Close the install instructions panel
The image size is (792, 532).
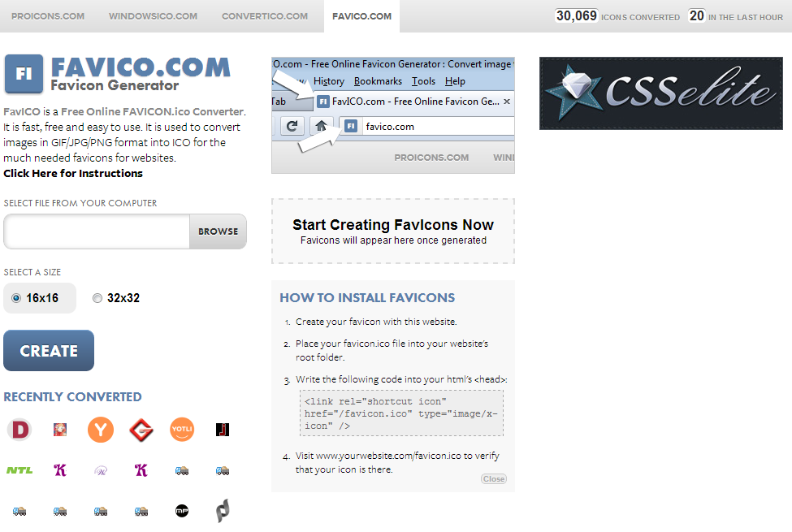pyautogui.click(x=494, y=479)
